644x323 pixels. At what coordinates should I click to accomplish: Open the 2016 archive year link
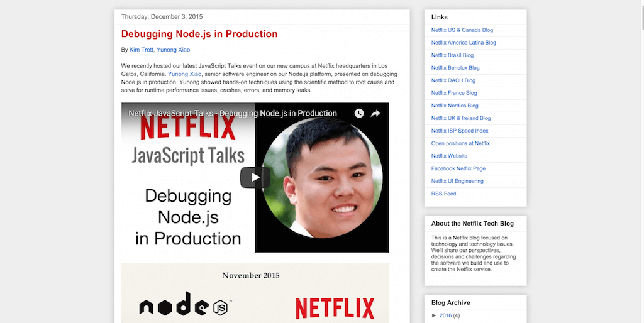[x=445, y=315]
